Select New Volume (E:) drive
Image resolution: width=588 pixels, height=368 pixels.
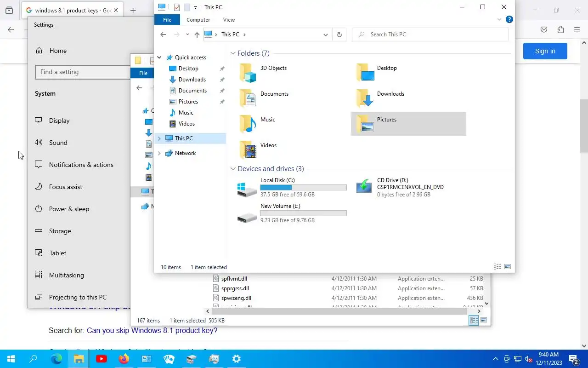coord(292,213)
